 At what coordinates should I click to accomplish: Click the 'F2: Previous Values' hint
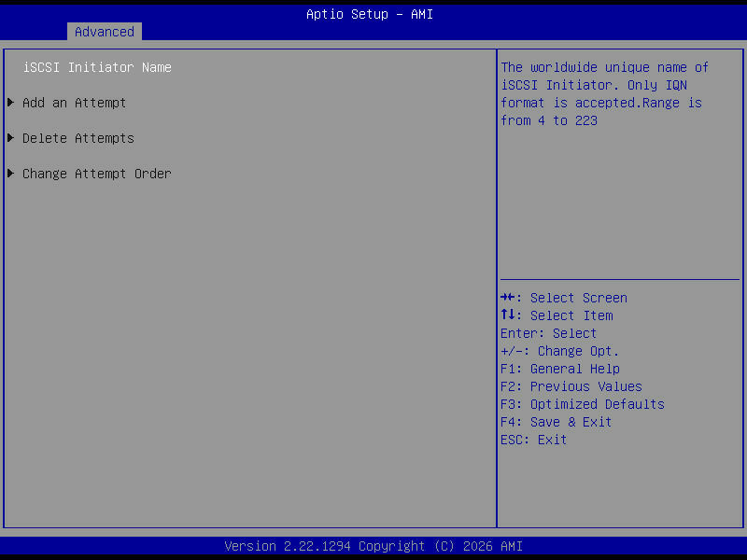[x=571, y=386]
